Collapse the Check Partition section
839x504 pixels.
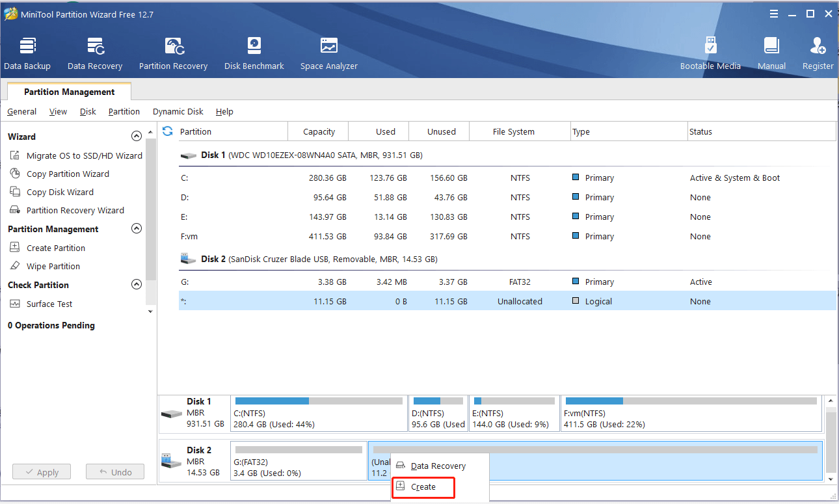136,285
